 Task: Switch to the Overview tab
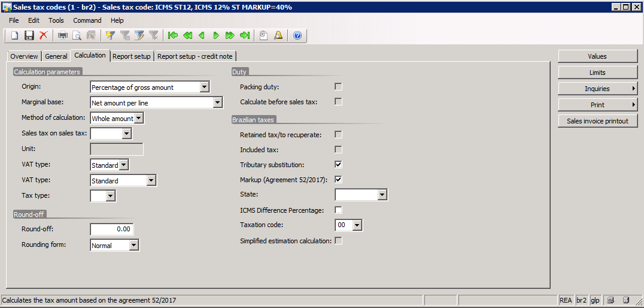24,56
